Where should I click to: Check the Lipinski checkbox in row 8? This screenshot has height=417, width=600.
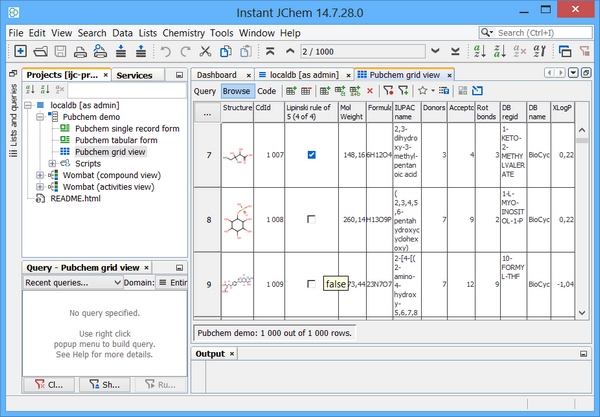312,218
